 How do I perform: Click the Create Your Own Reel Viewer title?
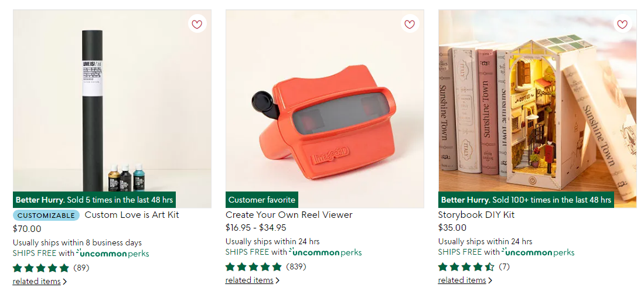(x=289, y=215)
